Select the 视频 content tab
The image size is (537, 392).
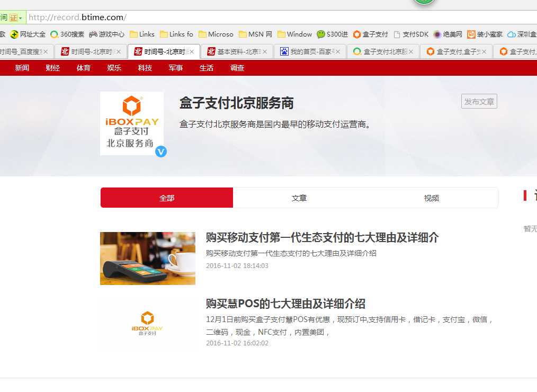coord(431,198)
